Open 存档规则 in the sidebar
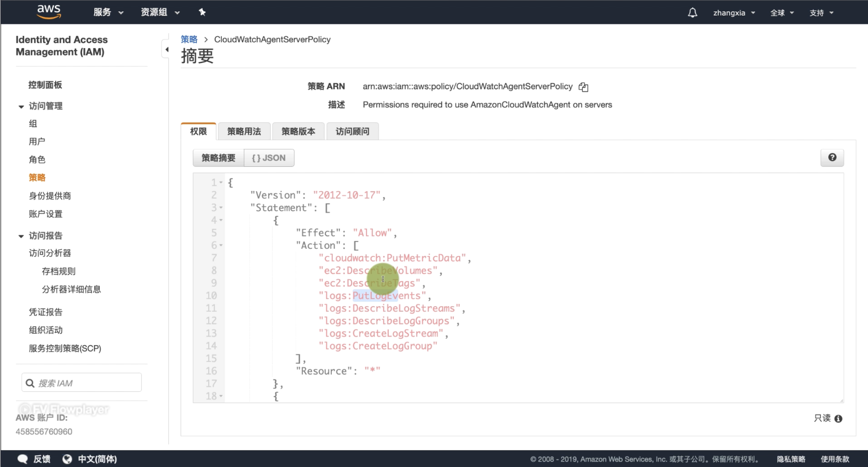 (58, 271)
